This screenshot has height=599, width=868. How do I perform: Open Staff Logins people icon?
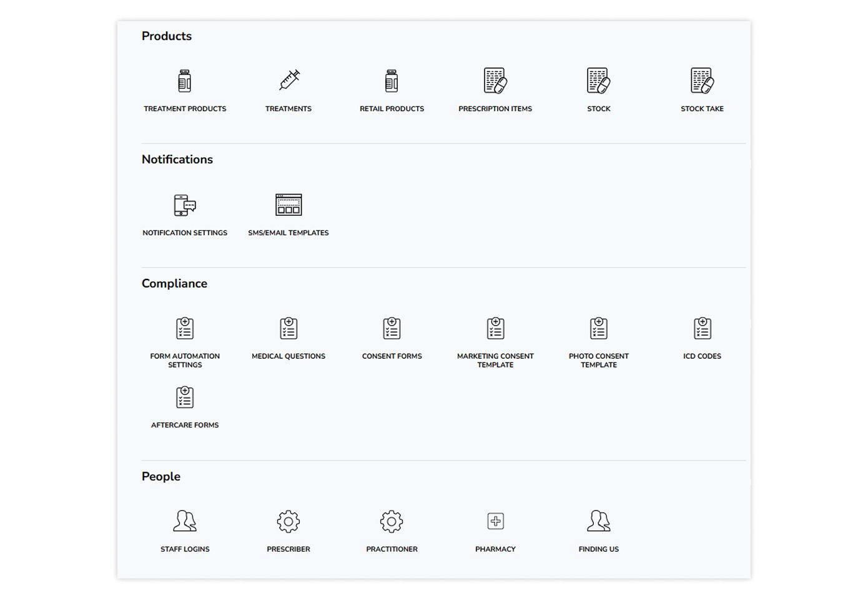[x=185, y=521]
